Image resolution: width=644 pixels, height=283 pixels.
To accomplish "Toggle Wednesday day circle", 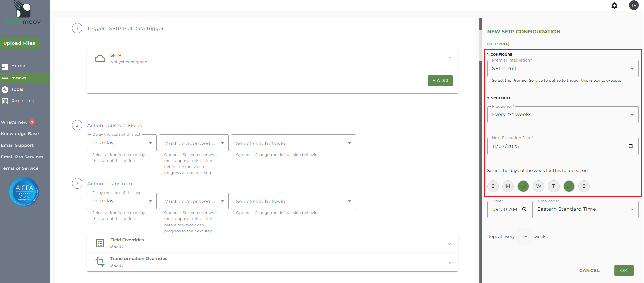I will coord(538,186).
